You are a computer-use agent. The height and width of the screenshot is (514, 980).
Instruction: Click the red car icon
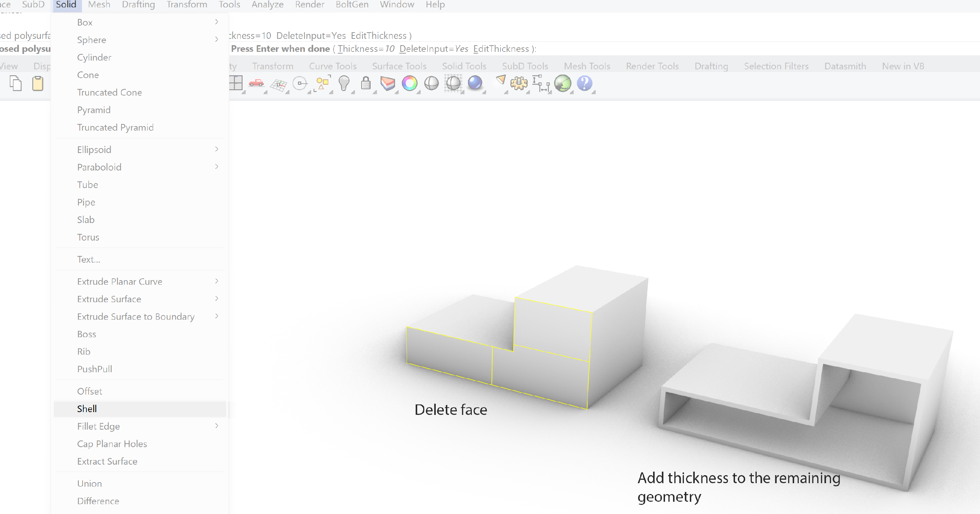pyautogui.click(x=257, y=83)
